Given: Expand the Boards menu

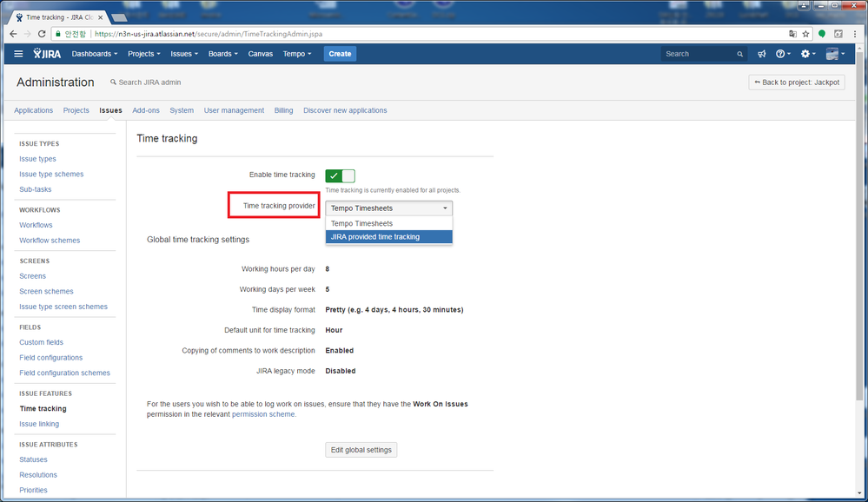Looking at the screenshot, I should point(223,54).
